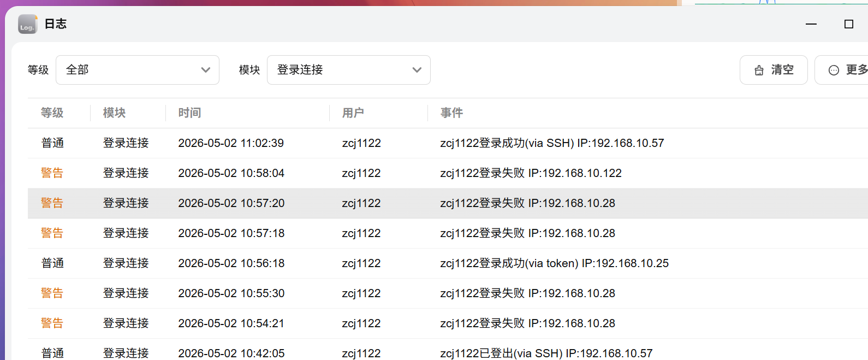This screenshot has height=360, width=868.
Task: Click the 日志 window title text
Action: pos(56,24)
